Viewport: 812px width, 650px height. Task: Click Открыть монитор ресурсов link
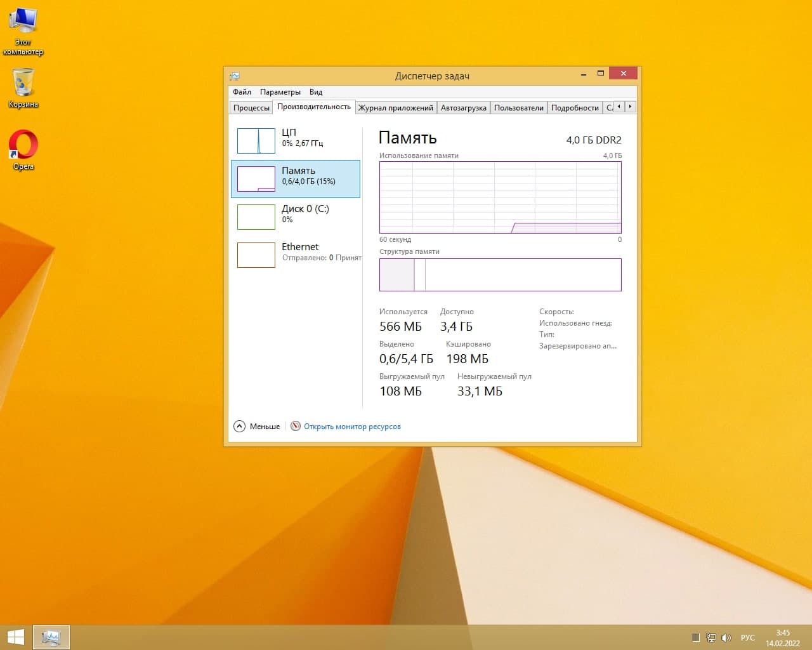(352, 427)
